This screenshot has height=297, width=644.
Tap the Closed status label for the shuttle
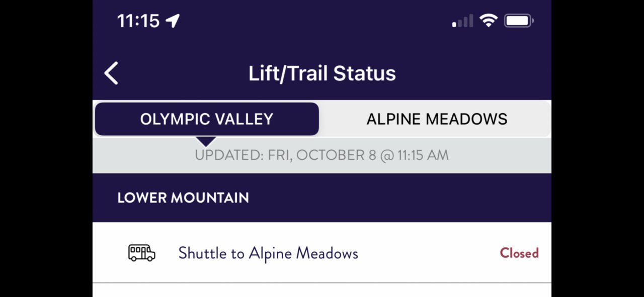(519, 253)
